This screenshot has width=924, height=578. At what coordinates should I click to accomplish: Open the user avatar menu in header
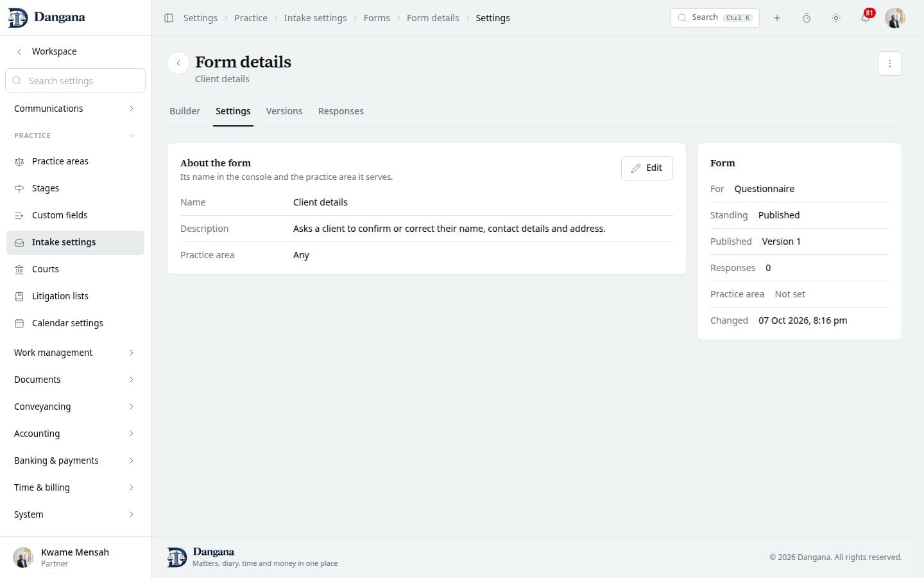(x=895, y=18)
